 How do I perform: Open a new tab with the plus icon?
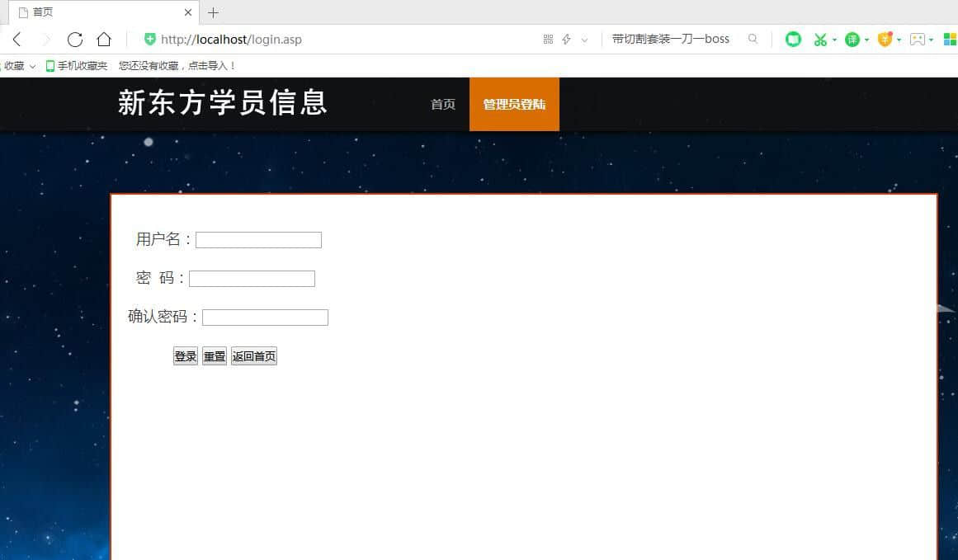(213, 12)
